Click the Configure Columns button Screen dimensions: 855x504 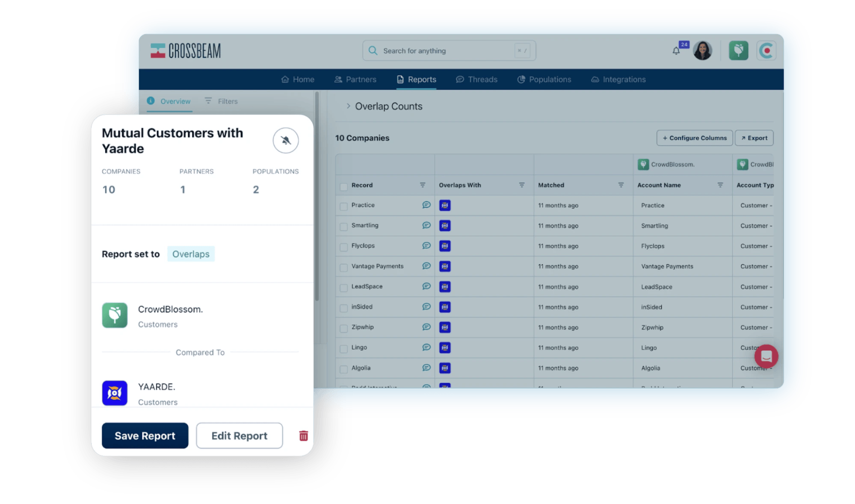tap(695, 138)
